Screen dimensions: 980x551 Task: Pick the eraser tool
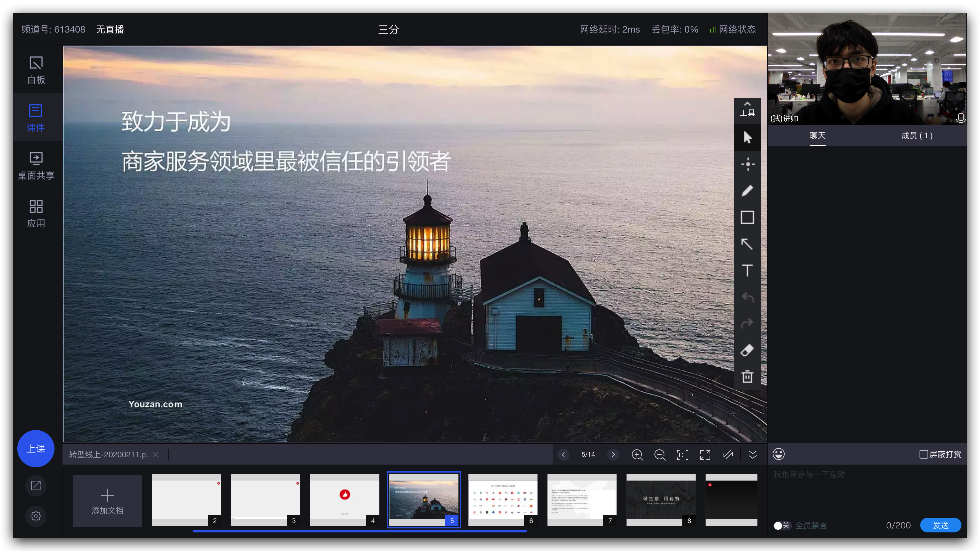(x=747, y=350)
